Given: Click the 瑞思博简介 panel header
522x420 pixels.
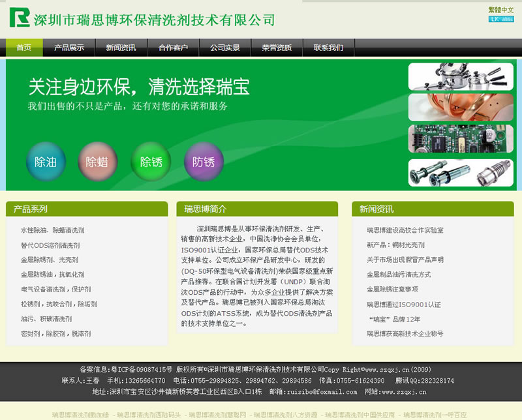Looking at the screenshot, I should (257, 209).
